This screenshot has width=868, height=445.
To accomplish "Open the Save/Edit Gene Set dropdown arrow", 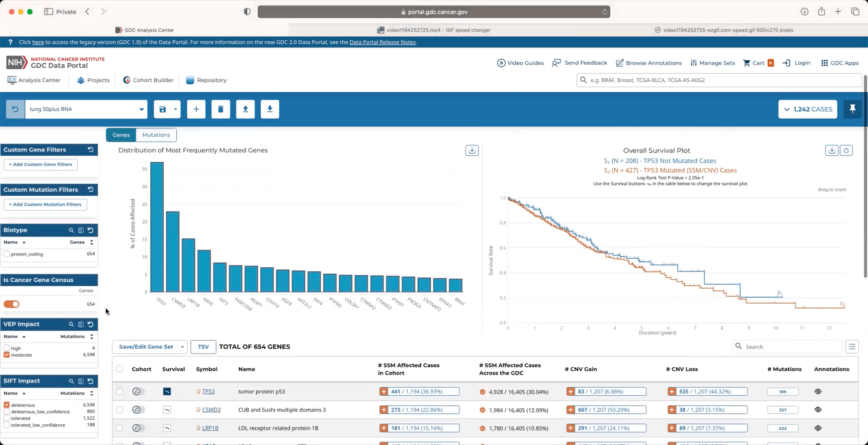I will coord(182,347).
